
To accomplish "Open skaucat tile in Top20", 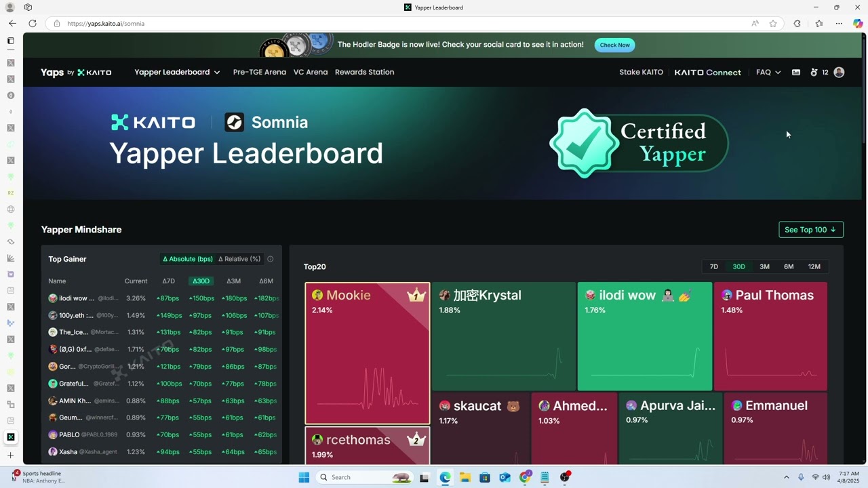I will coord(480,428).
